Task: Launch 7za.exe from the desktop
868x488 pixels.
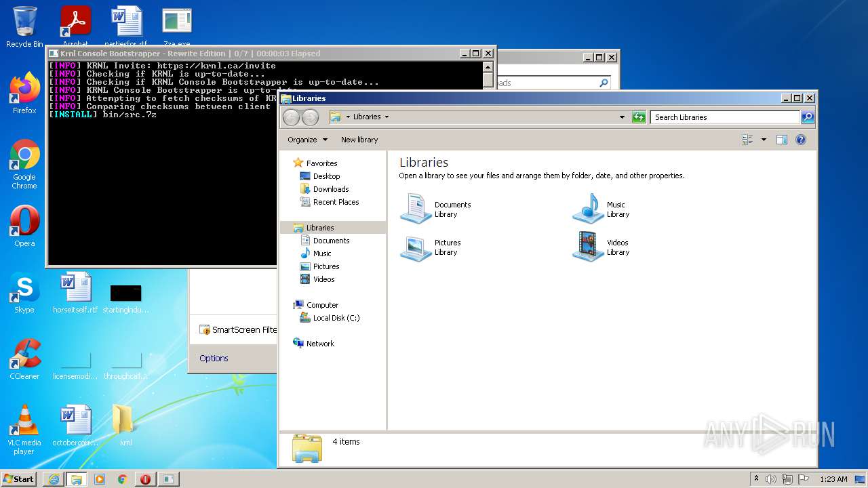Action: [x=176, y=26]
